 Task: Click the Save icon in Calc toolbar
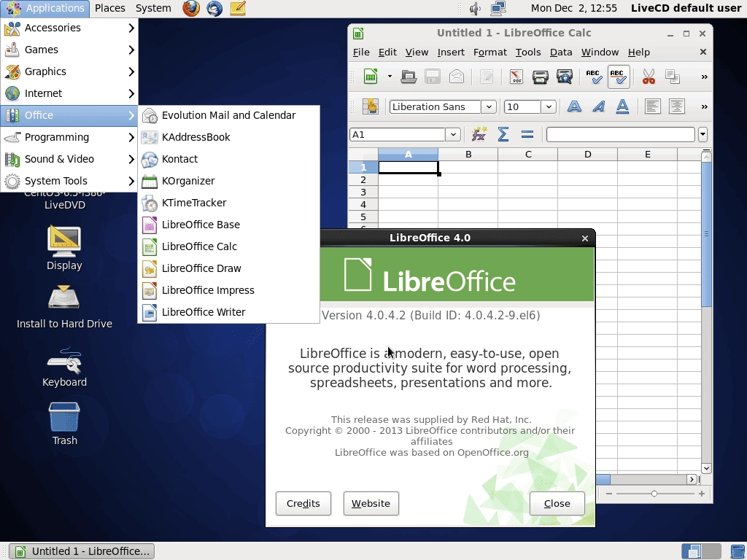coord(433,77)
